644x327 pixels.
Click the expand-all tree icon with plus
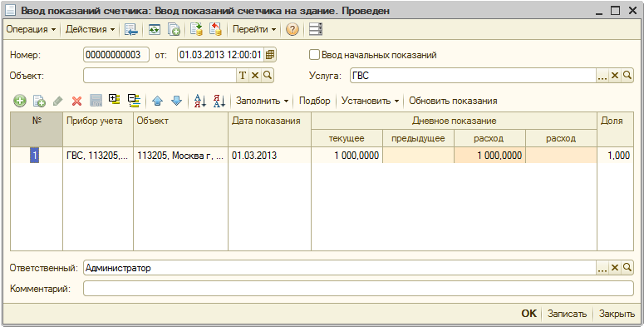[x=114, y=100]
